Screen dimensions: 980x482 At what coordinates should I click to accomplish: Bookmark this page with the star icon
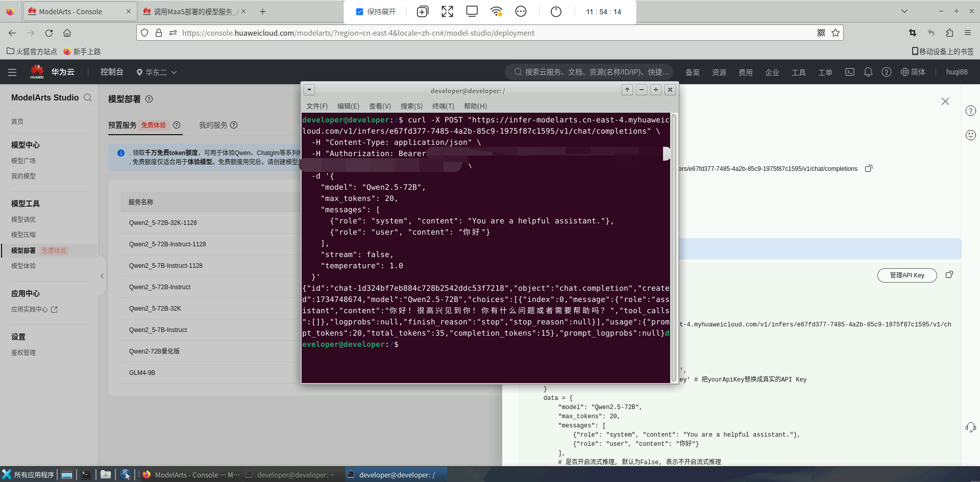pyautogui.click(x=836, y=33)
